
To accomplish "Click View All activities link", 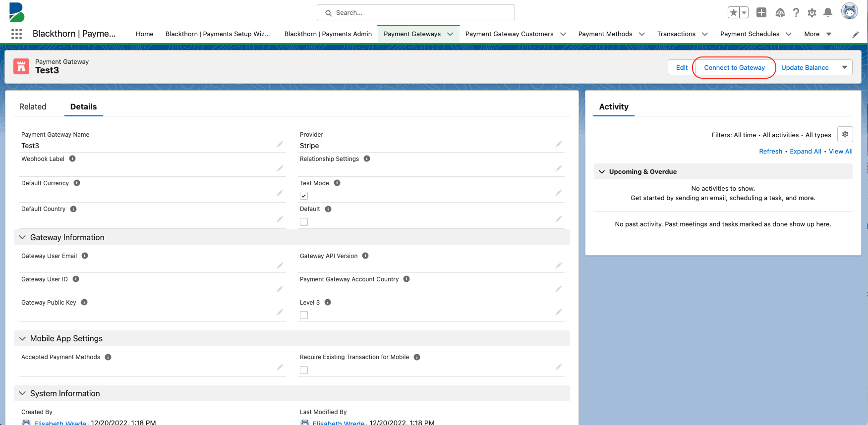I will pyautogui.click(x=841, y=151).
